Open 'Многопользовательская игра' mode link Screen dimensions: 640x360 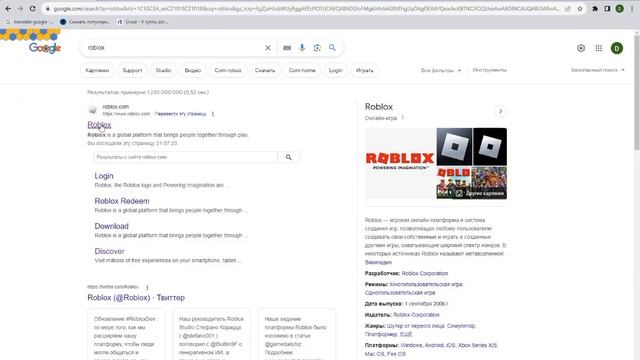click(x=426, y=284)
